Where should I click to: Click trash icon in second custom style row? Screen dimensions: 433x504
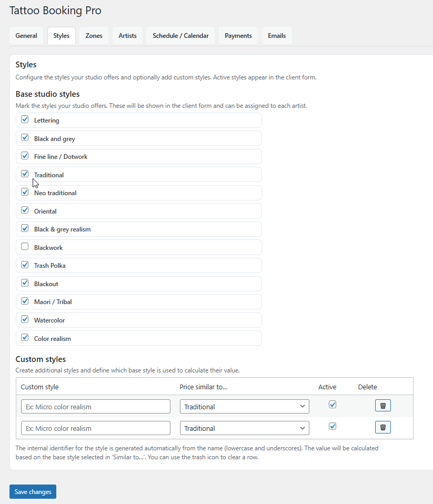pyautogui.click(x=382, y=427)
